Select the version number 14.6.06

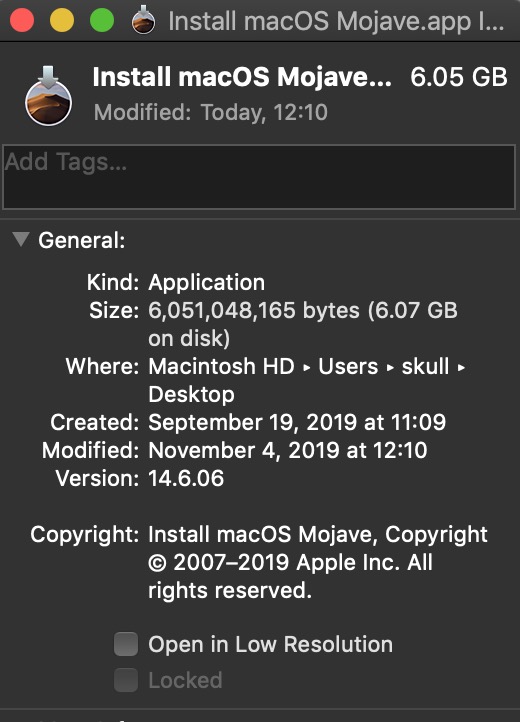click(x=186, y=478)
